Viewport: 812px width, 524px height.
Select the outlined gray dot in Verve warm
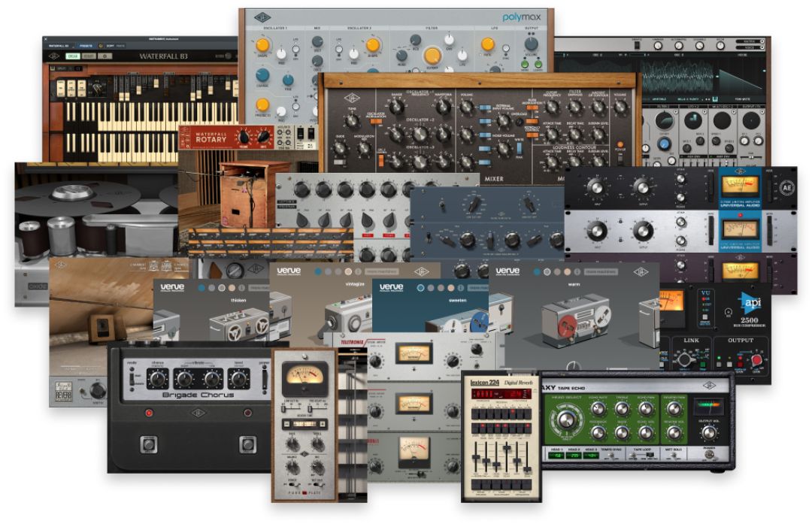pyautogui.click(x=547, y=271)
